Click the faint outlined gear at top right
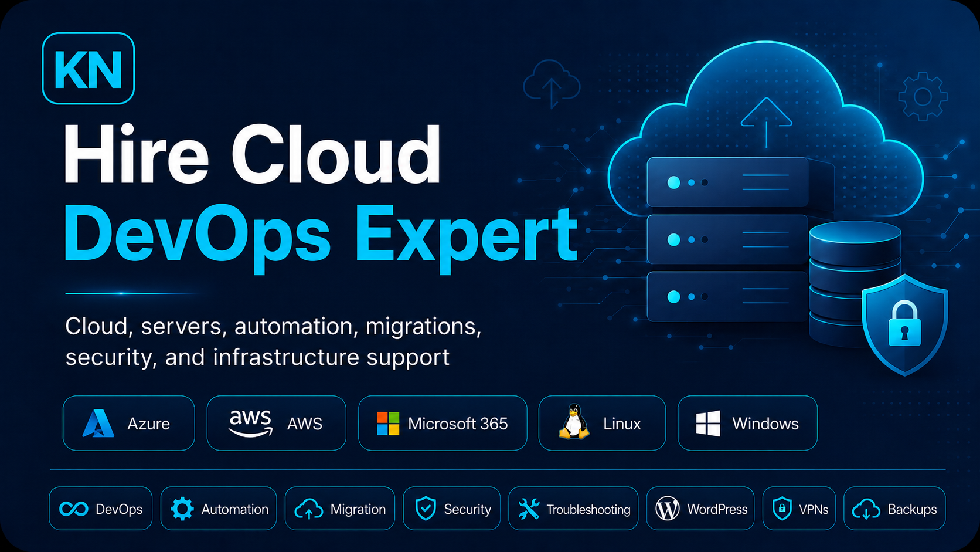This screenshot has height=552, width=980. [x=923, y=97]
